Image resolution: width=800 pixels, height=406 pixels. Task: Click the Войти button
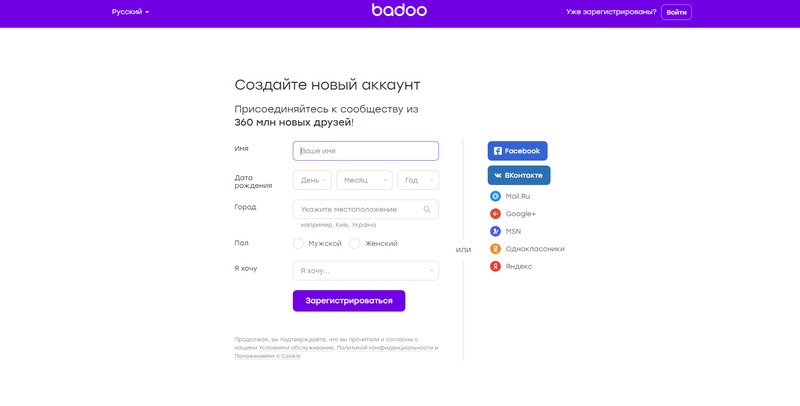pos(676,12)
